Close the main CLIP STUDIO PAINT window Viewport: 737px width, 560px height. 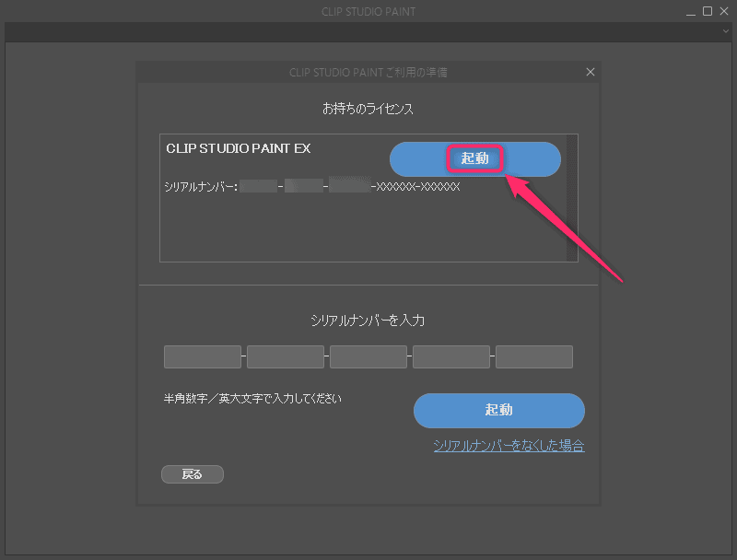pyautogui.click(x=724, y=11)
